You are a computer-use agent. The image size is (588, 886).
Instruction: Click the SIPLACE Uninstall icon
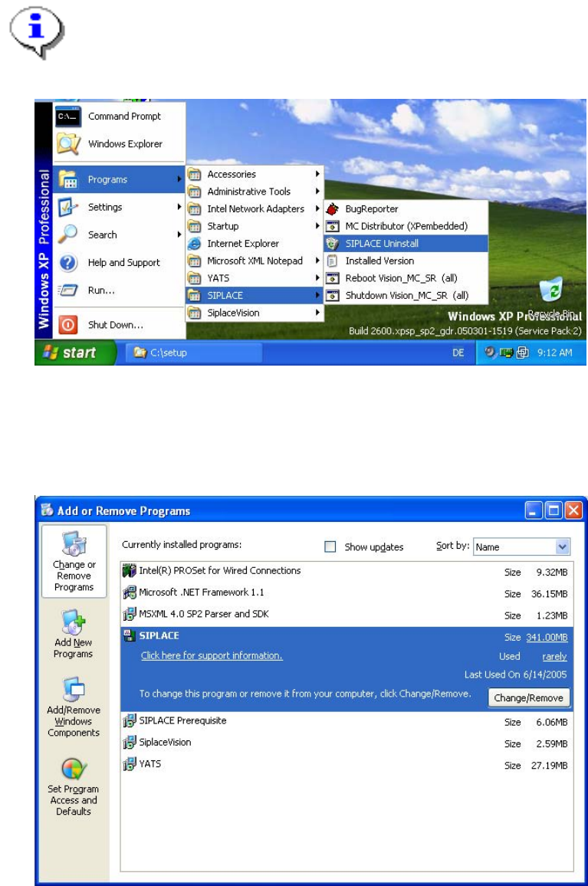click(x=333, y=244)
